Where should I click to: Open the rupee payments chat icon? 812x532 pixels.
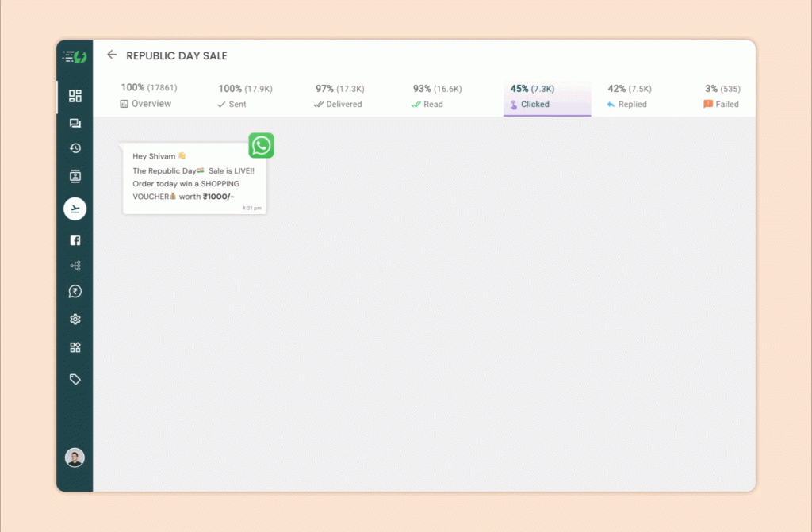(x=75, y=292)
